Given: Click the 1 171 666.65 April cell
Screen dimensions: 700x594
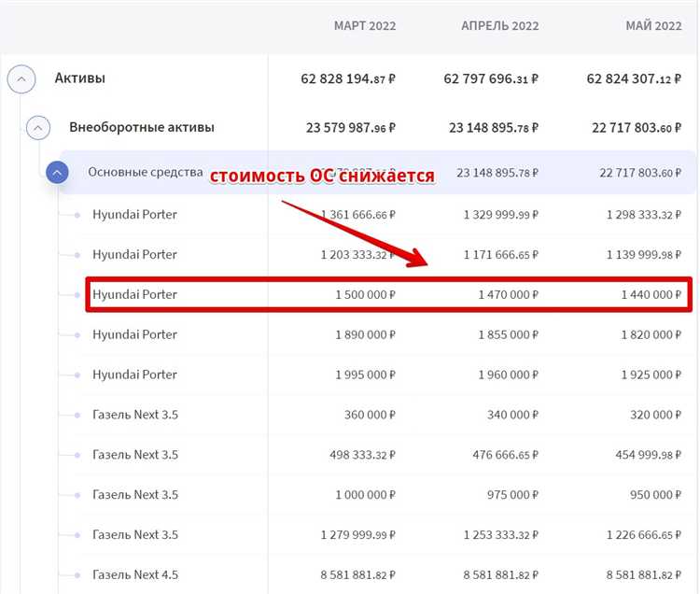Looking at the screenshot, I should pyautogui.click(x=500, y=255).
